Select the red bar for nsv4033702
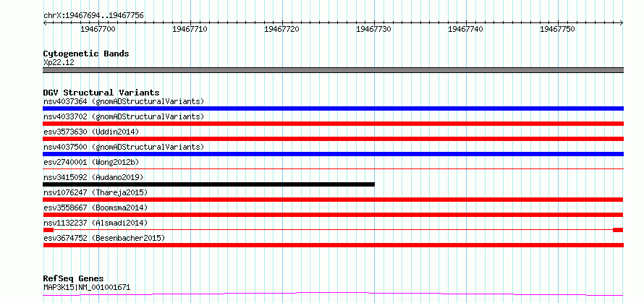 click(333, 124)
